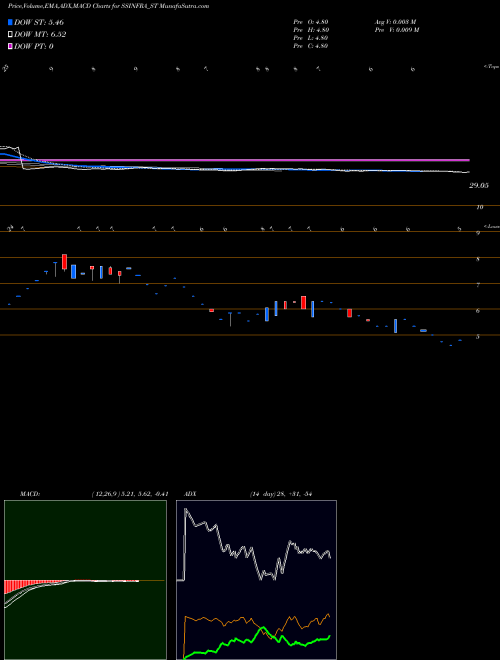
Task: Click the price axis label 5
Action: tap(478, 337)
